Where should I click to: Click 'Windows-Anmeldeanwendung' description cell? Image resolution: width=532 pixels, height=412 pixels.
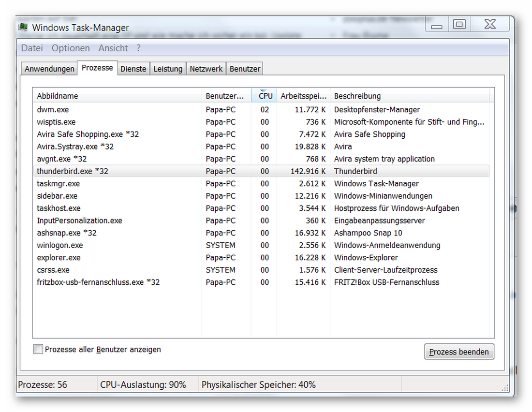(387, 245)
